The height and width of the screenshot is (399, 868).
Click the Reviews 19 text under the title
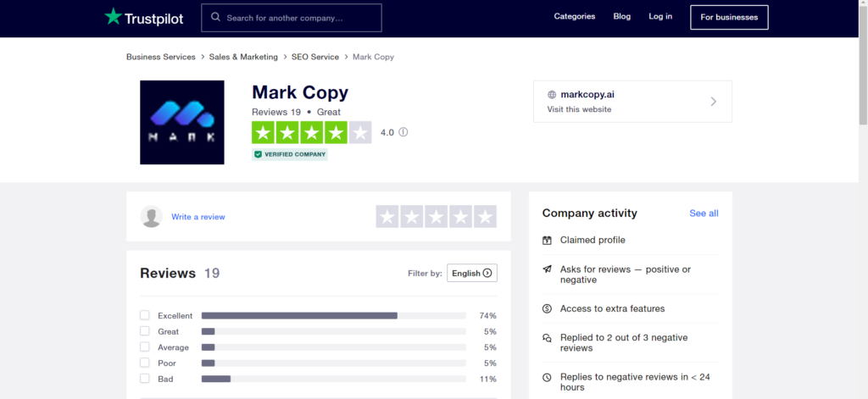coord(276,112)
